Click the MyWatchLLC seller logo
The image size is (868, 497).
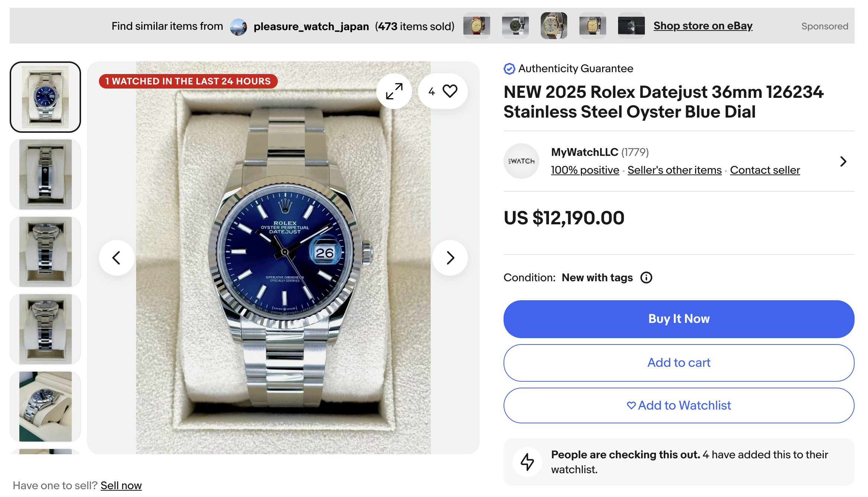coord(521,161)
